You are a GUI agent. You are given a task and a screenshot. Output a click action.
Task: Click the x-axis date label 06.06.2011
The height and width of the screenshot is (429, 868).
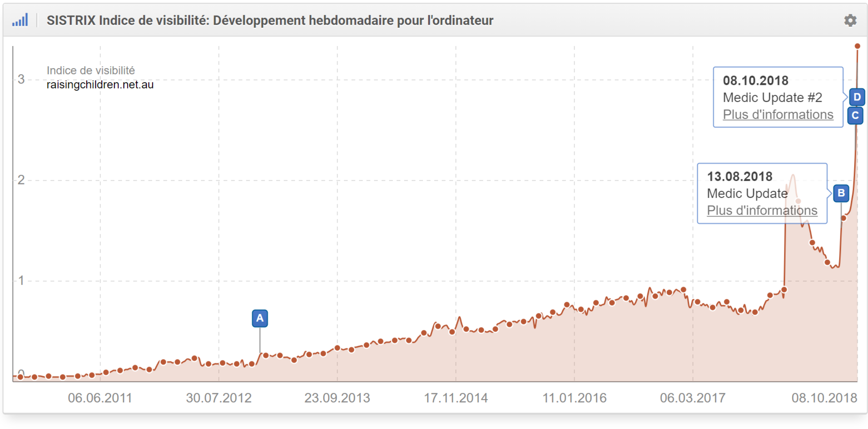(x=100, y=398)
